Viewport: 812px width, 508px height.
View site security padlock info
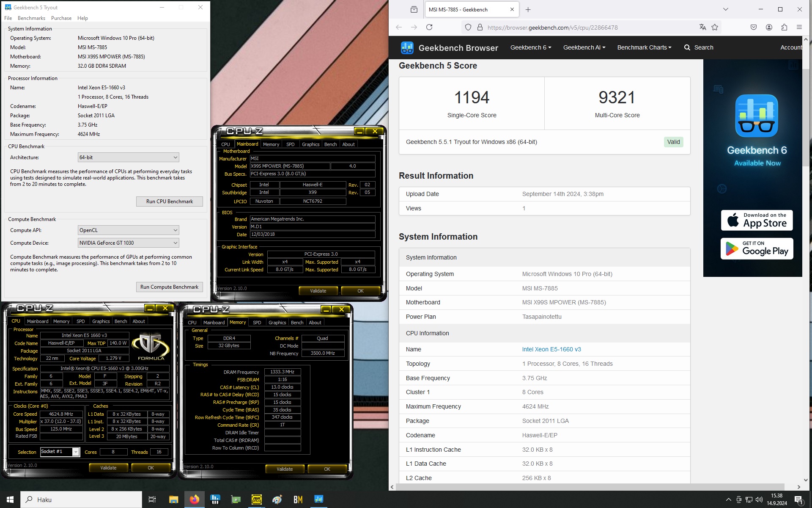(x=480, y=27)
